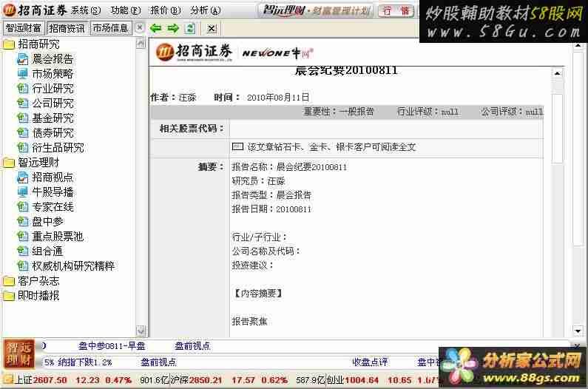This screenshot has width=588, height=389.
Task: Open the 报价(B) menu
Action: click(166, 10)
